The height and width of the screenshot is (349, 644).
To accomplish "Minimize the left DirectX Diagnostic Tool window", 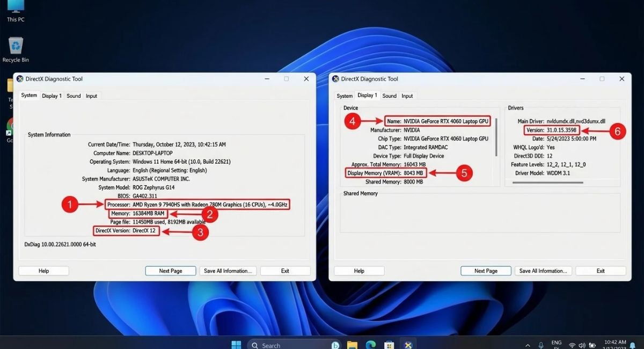I will point(267,79).
